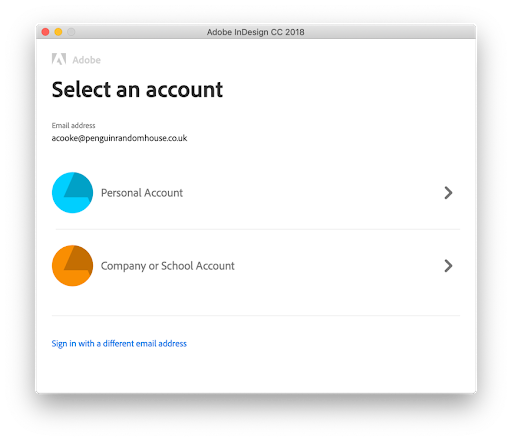Viewport: 512px width, 441px height.
Task: Choose the Company or School Account label
Action: (x=168, y=266)
